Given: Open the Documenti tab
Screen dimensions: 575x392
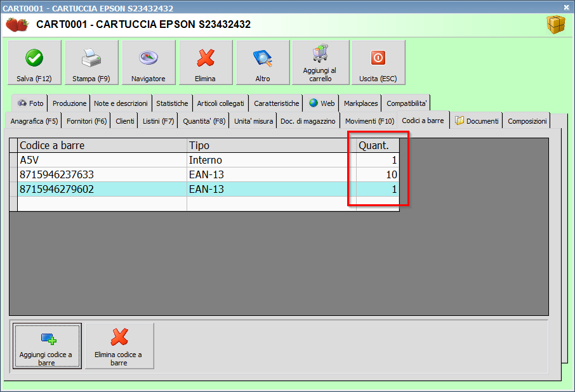Looking at the screenshot, I should 477,121.
